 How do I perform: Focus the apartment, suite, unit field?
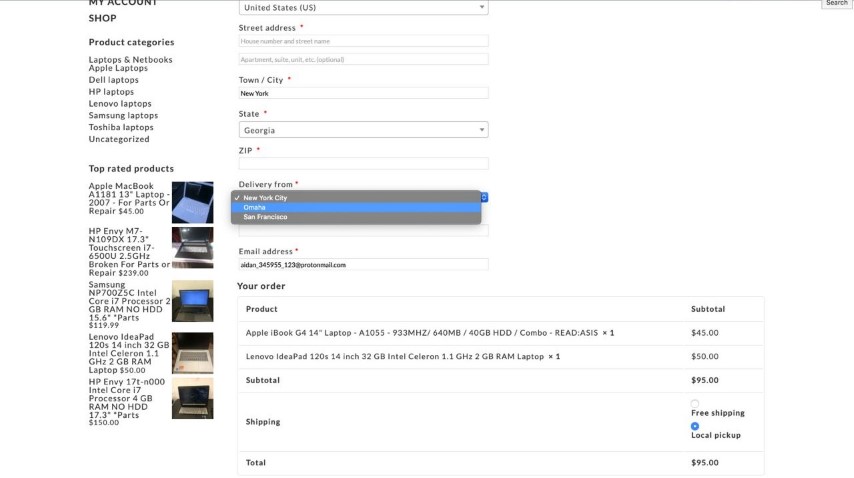pos(363,59)
